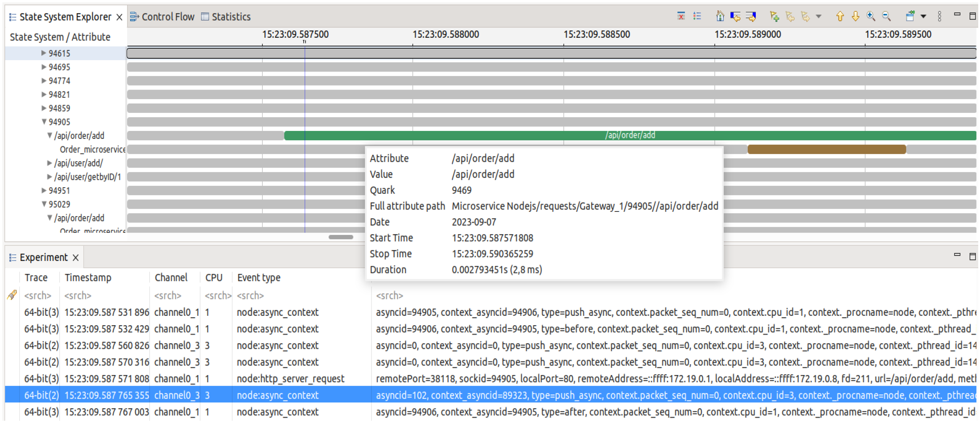Image resolution: width=980 pixels, height=429 pixels.
Task: Close the Experiment tab
Action: pos(76,257)
